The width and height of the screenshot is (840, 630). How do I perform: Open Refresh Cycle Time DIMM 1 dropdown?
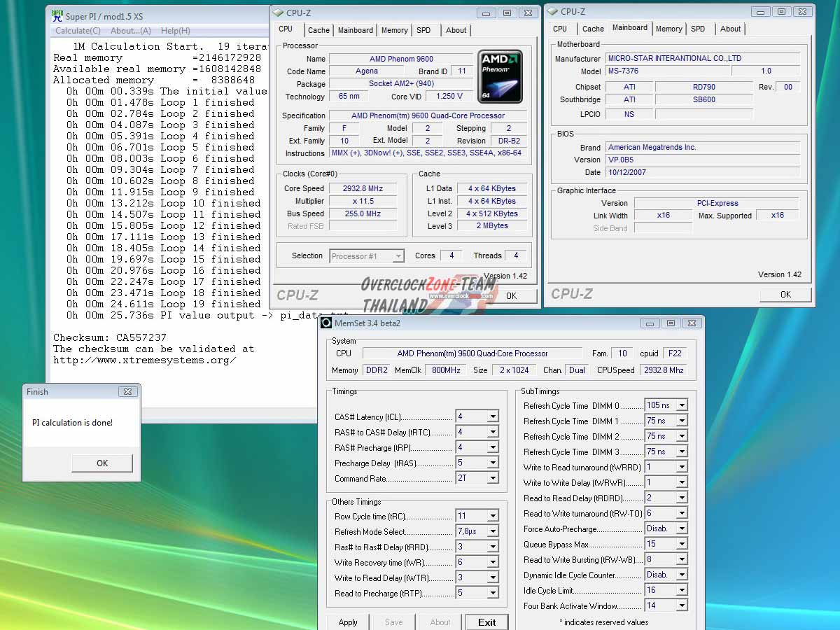pyautogui.click(x=682, y=421)
